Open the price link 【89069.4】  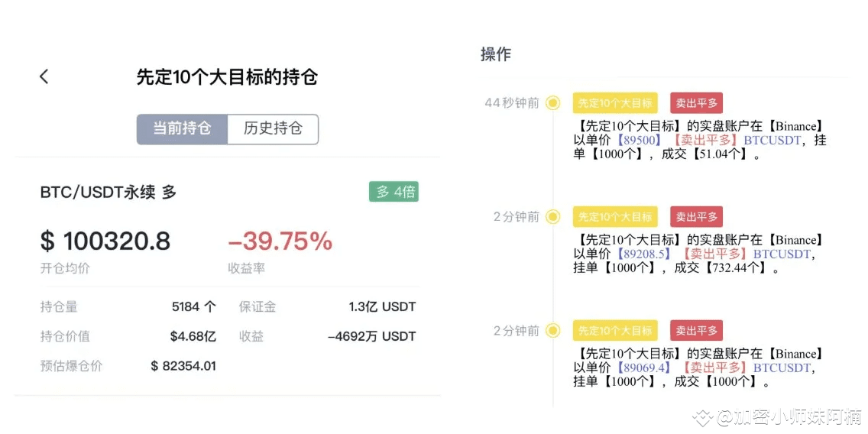tap(643, 368)
